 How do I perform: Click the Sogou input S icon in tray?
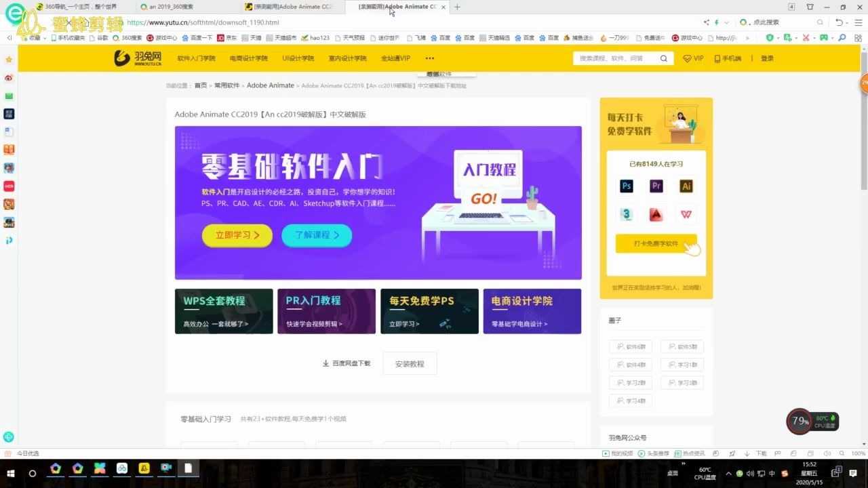click(x=785, y=473)
